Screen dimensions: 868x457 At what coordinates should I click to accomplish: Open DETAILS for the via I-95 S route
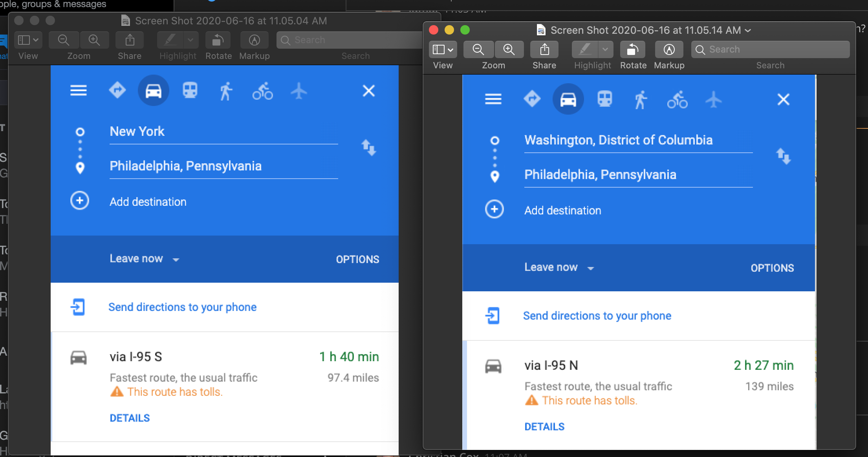click(130, 418)
